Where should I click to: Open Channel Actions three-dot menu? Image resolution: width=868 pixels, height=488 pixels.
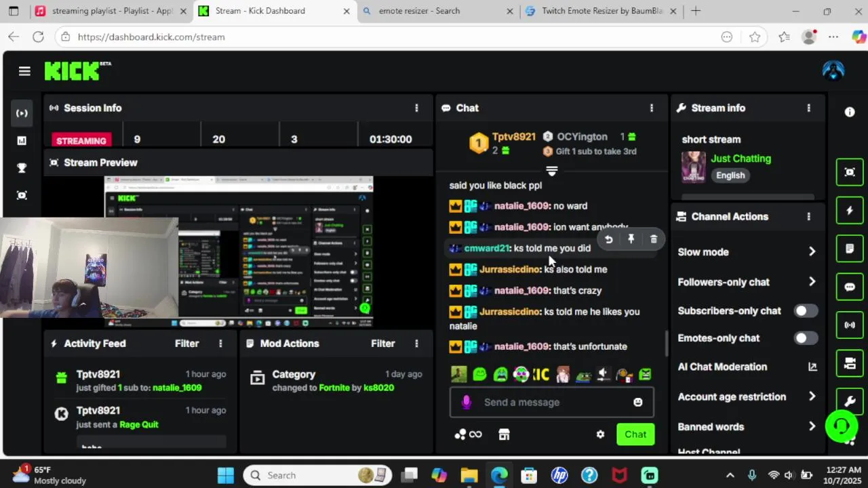tap(808, 216)
